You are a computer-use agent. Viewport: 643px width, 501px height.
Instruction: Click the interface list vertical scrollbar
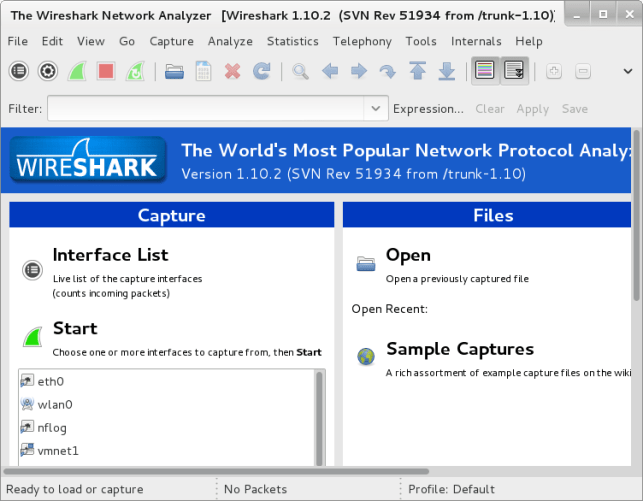click(320, 418)
